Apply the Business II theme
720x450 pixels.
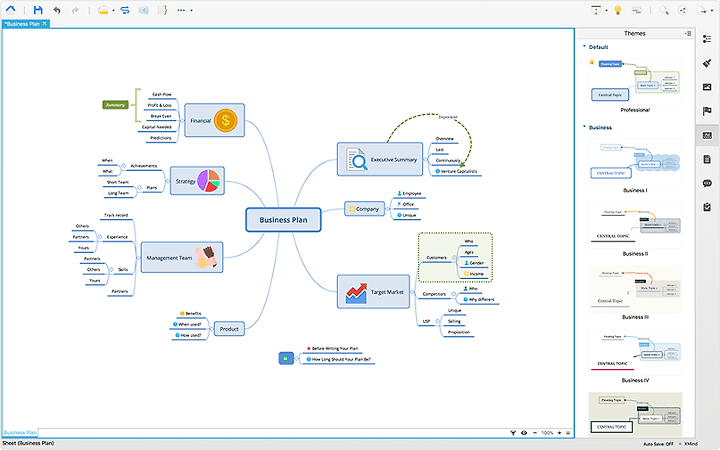pos(635,225)
